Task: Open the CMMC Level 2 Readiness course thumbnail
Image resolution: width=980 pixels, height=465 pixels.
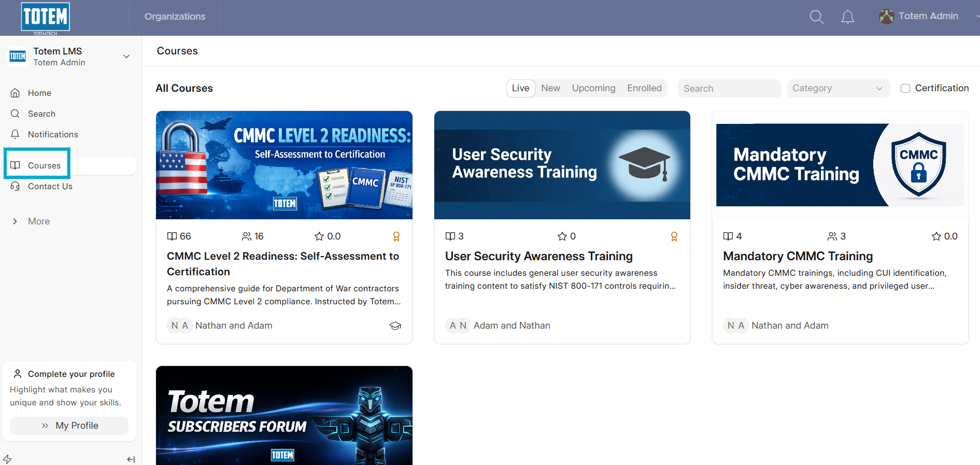Action: [284, 165]
